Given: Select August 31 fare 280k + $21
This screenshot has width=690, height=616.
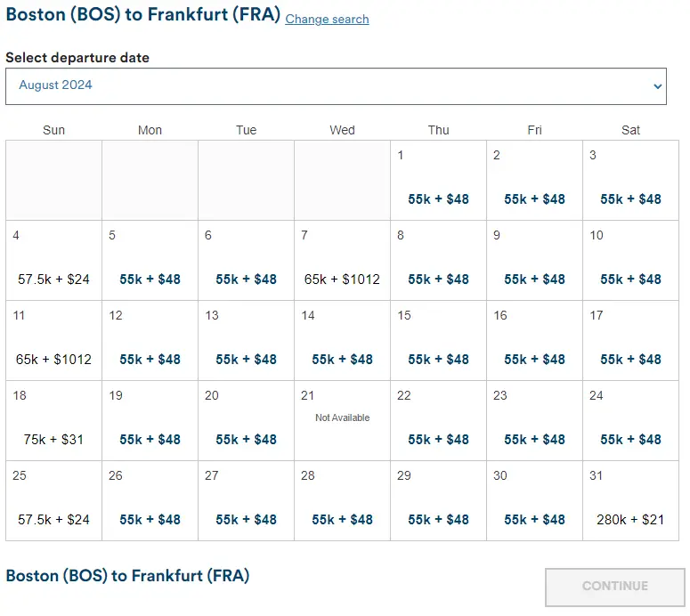Looking at the screenshot, I should pos(630,519).
